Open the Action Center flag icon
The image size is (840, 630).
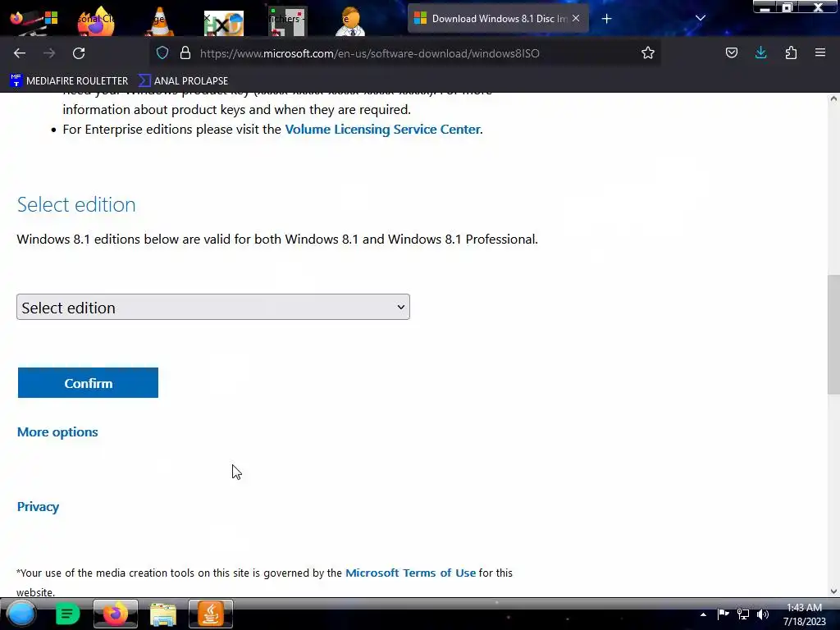click(723, 614)
